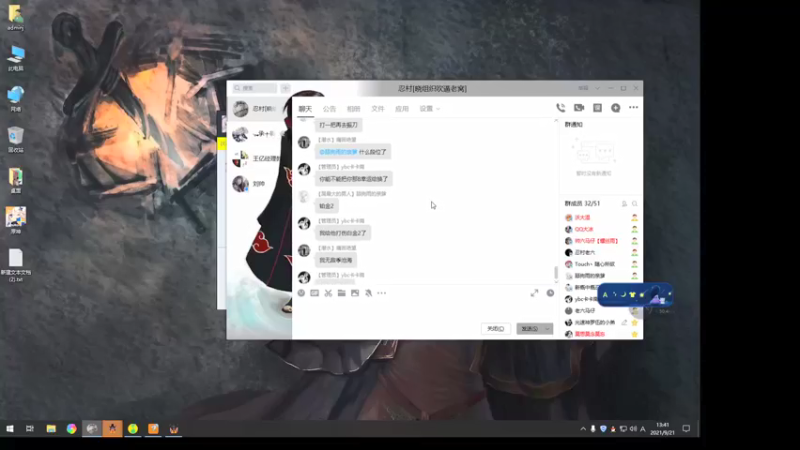Open the dropdown arrow in window title bar
Image resolution: width=800 pixels, height=450 pixels.
tap(597, 88)
